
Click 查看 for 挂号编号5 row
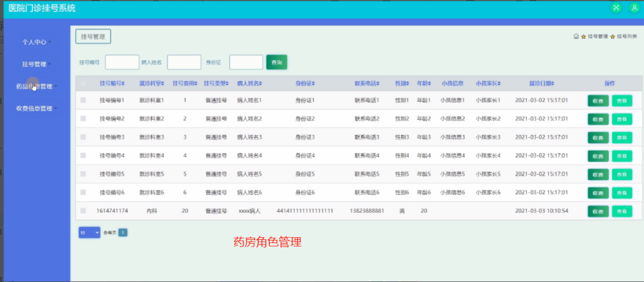[622, 175]
